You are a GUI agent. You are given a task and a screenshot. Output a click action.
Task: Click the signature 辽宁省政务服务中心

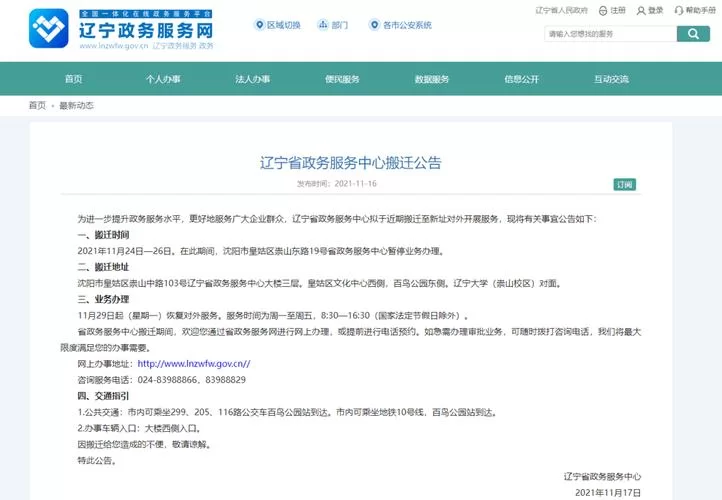pyautogui.click(x=602, y=477)
